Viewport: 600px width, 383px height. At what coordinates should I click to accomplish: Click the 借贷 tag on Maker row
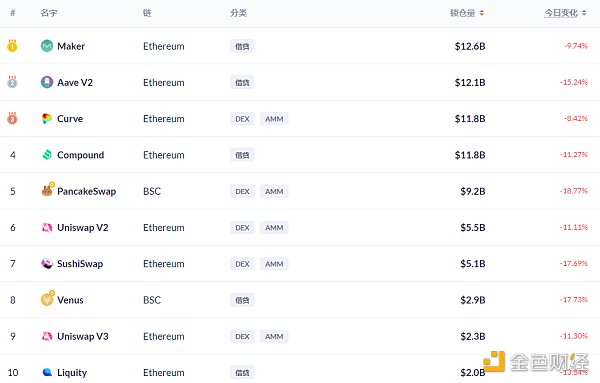[242, 46]
